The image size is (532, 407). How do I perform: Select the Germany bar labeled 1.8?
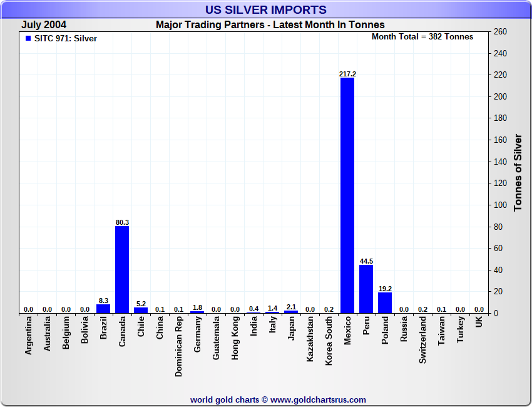coord(197,312)
